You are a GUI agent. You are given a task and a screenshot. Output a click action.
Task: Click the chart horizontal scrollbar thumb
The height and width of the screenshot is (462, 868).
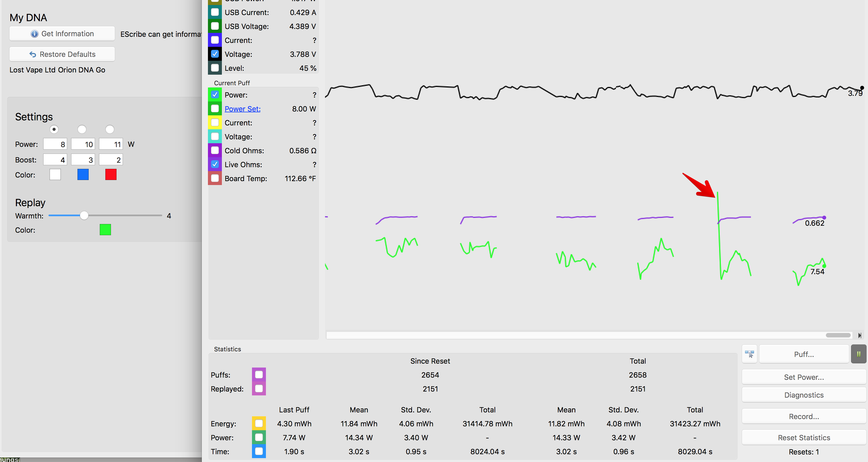point(838,335)
